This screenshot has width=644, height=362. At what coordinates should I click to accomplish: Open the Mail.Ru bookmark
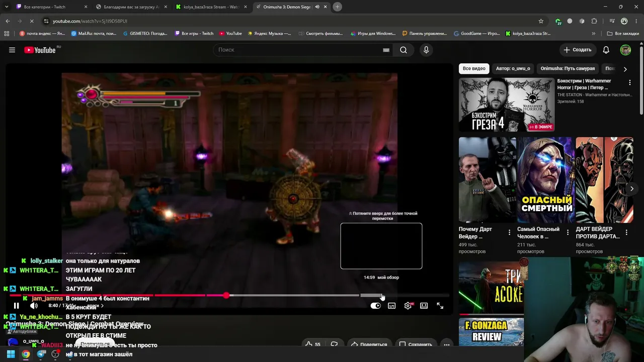pos(94,34)
